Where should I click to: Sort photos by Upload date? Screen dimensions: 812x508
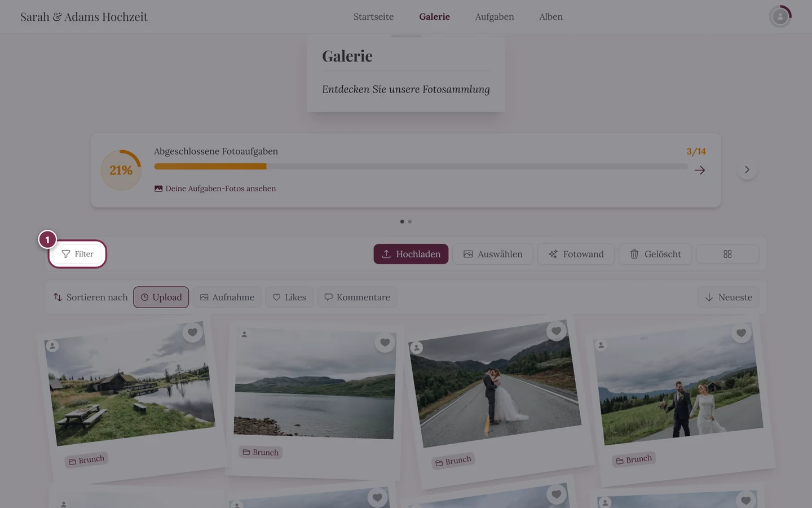coord(161,297)
